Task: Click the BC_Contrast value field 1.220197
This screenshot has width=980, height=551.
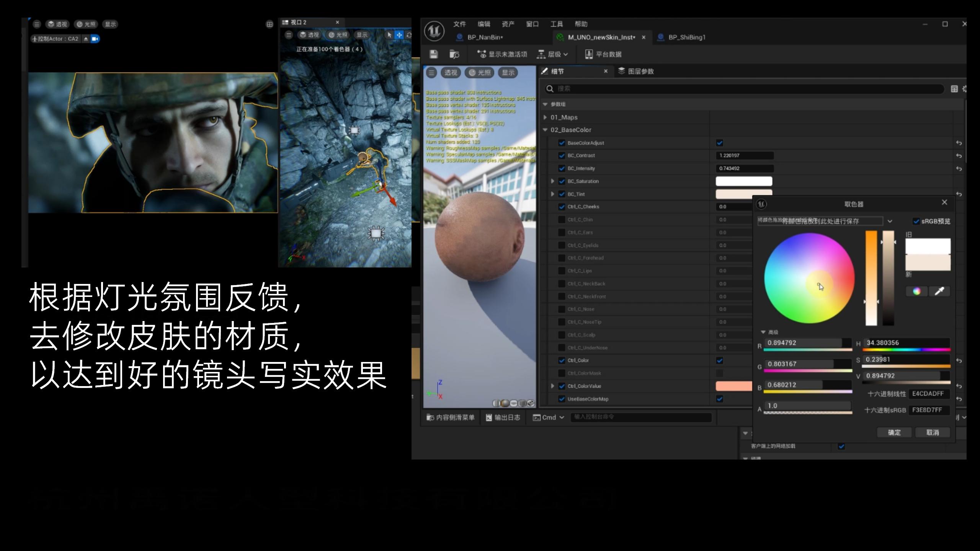Action: (745, 155)
